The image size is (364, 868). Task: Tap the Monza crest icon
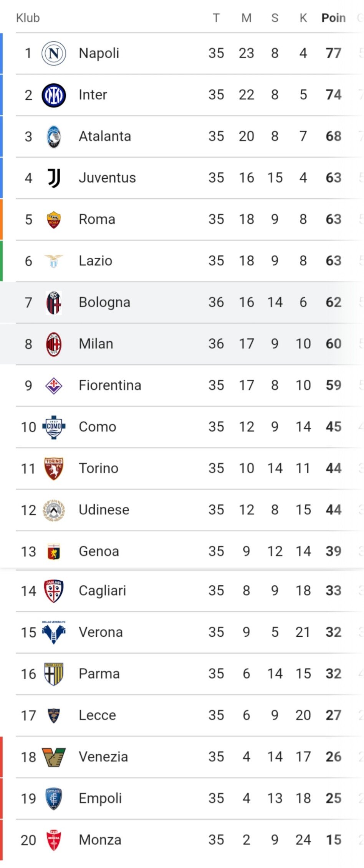point(54,840)
